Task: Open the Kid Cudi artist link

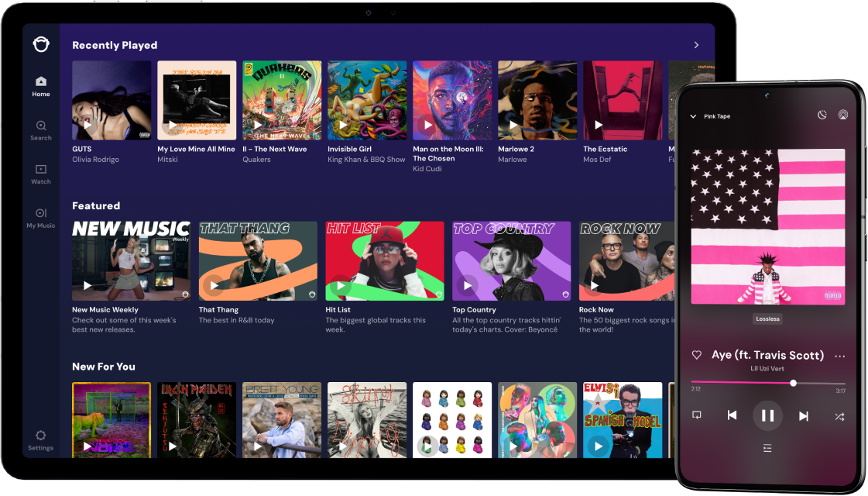Action: coord(427,169)
